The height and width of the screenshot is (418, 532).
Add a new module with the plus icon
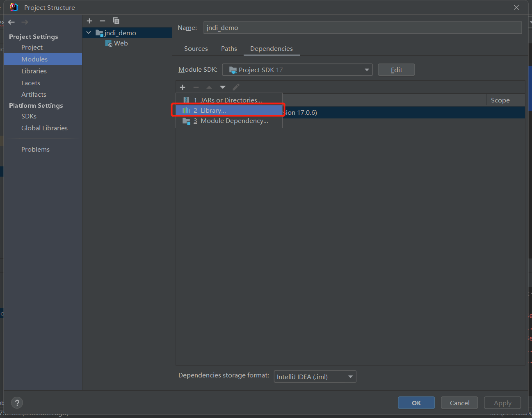tap(89, 21)
